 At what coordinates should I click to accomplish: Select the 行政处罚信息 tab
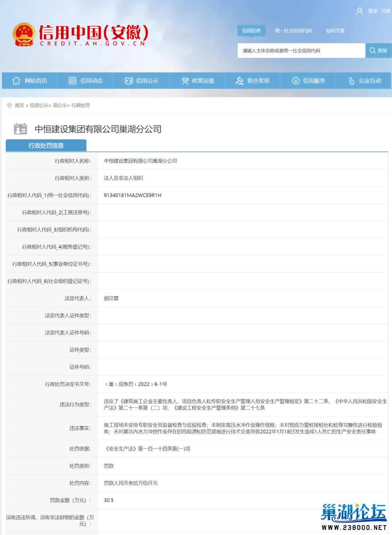[x=46, y=146]
